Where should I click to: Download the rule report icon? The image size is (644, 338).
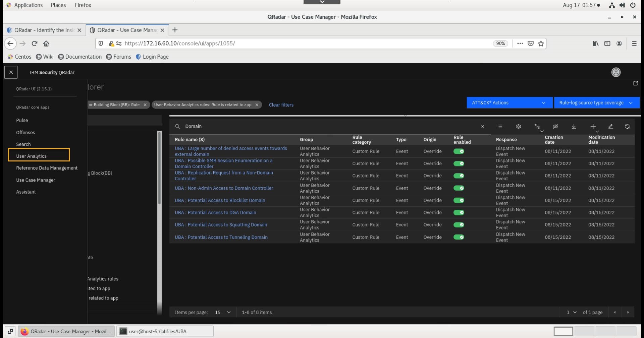click(574, 127)
